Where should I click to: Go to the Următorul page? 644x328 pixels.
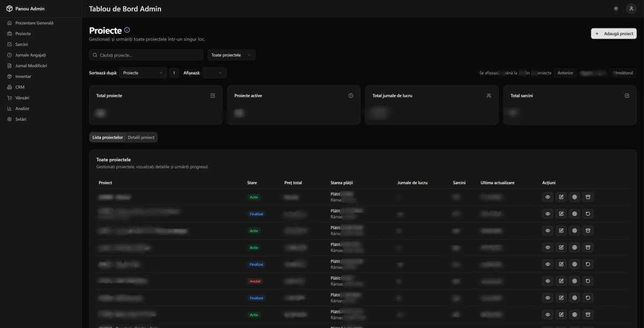tap(623, 73)
